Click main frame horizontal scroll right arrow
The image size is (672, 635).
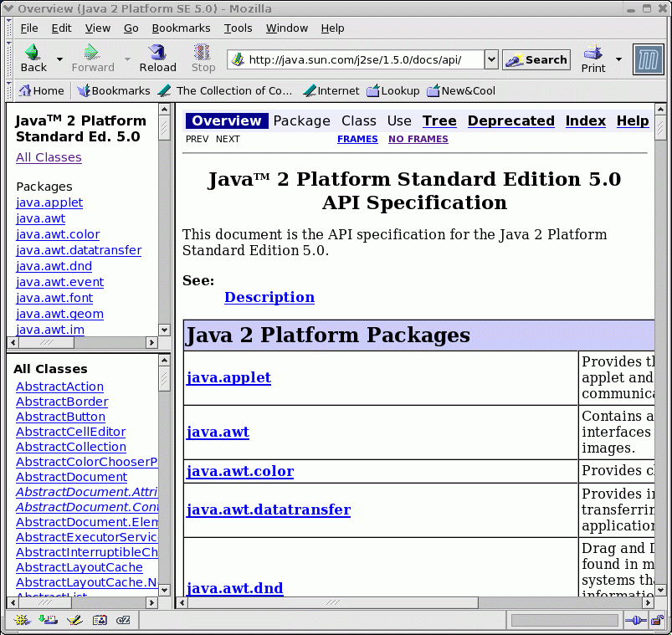[648, 602]
